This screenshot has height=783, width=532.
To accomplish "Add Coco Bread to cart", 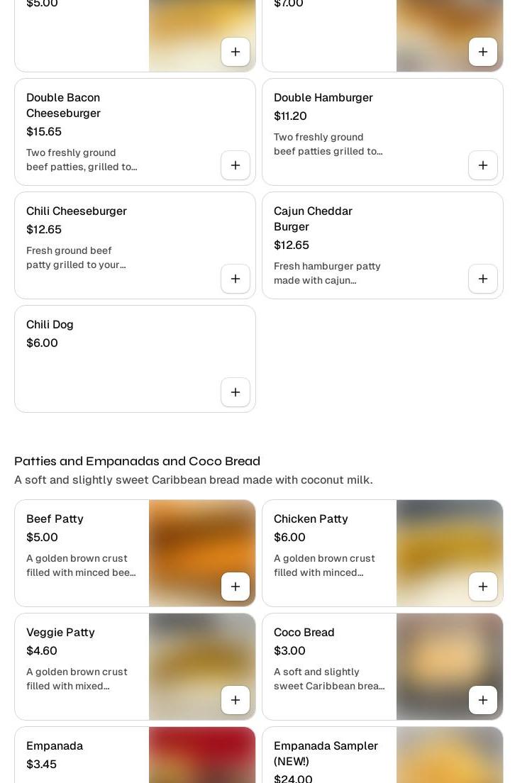I will pyautogui.click(x=483, y=700).
